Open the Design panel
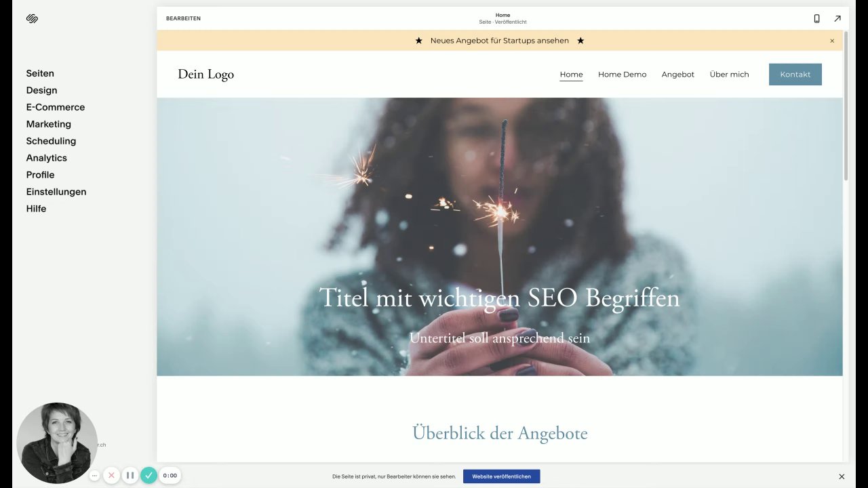868x488 pixels. [x=41, y=90]
